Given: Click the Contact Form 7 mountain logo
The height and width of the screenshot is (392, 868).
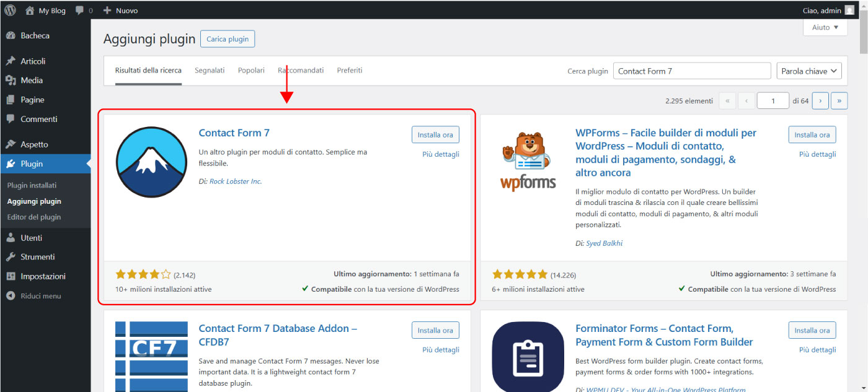Looking at the screenshot, I should coord(151,162).
